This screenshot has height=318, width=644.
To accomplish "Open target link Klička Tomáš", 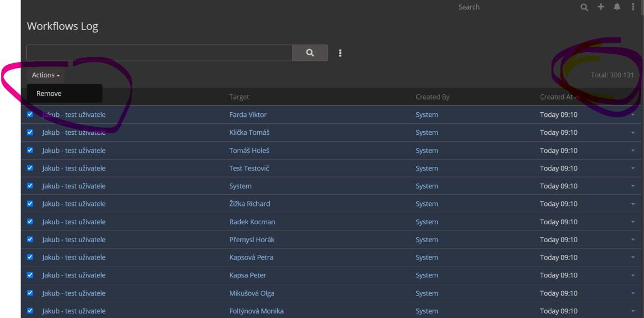I will 250,133.
